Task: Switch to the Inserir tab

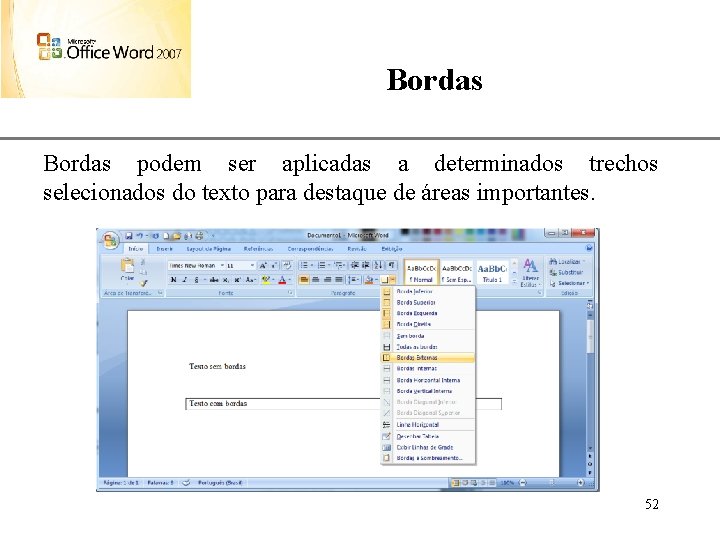Action: coord(164,248)
